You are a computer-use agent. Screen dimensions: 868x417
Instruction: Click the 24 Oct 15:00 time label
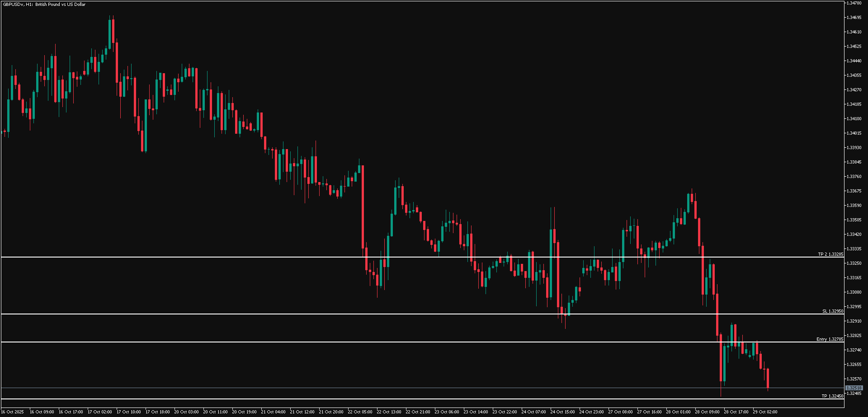562,412
